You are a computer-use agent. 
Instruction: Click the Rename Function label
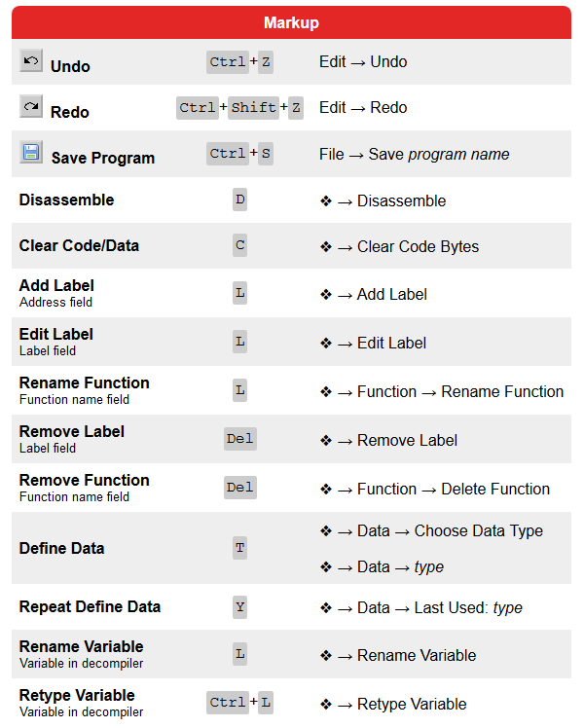84,383
